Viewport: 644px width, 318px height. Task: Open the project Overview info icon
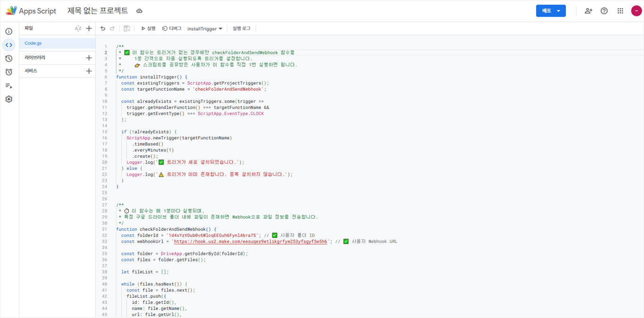(9, 32)
